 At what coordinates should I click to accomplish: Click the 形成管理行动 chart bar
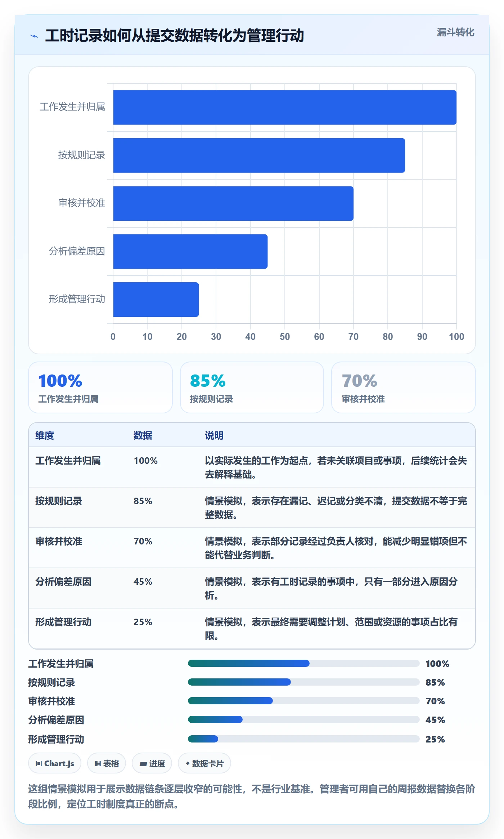tap(156, 300)
